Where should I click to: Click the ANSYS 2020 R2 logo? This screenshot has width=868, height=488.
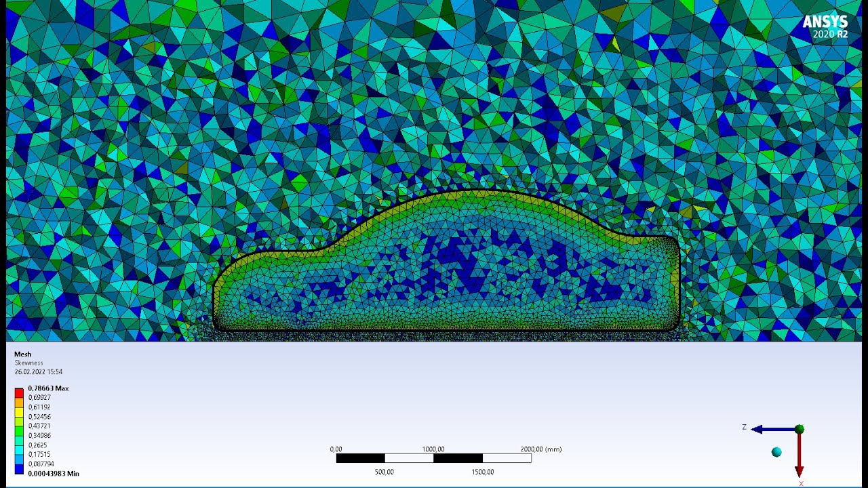pyautogui.click(x=825, y=26)
